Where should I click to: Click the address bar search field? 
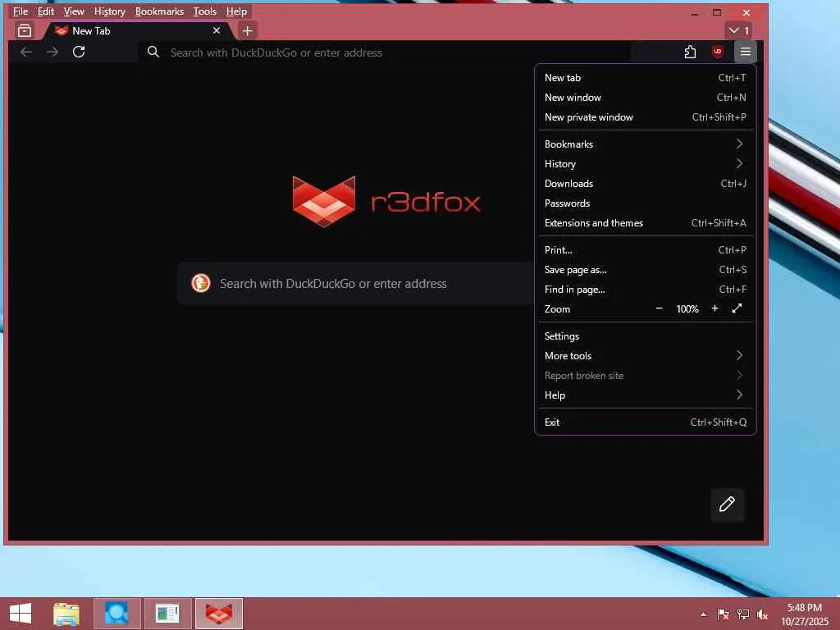(x=384, y=52)
